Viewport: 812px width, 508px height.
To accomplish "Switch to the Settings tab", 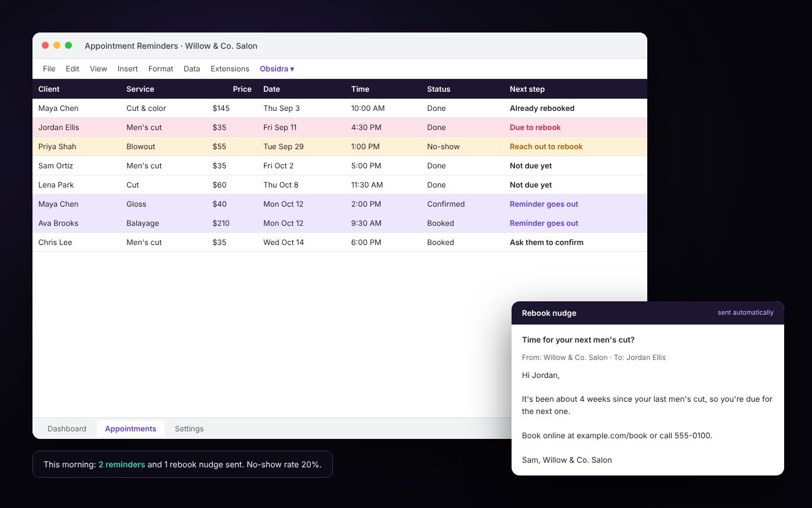I will click(189, 428).
